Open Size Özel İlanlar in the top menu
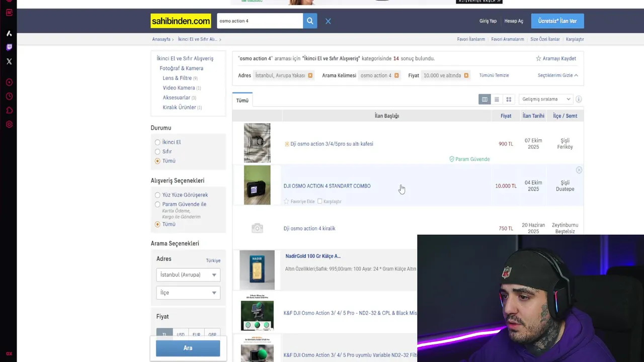The width and height of the screenshot is (644, 362). (x=545, y=39)
